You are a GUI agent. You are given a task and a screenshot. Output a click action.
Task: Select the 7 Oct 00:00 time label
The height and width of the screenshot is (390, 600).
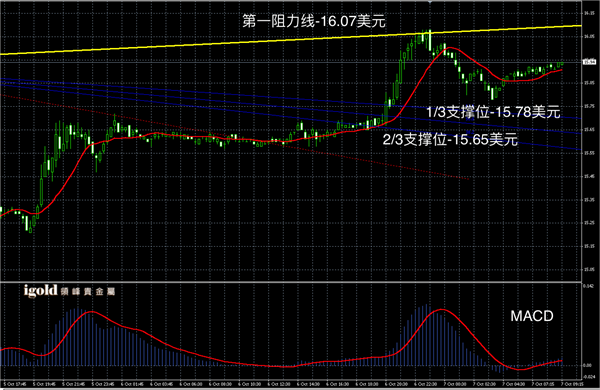(454, 384)
